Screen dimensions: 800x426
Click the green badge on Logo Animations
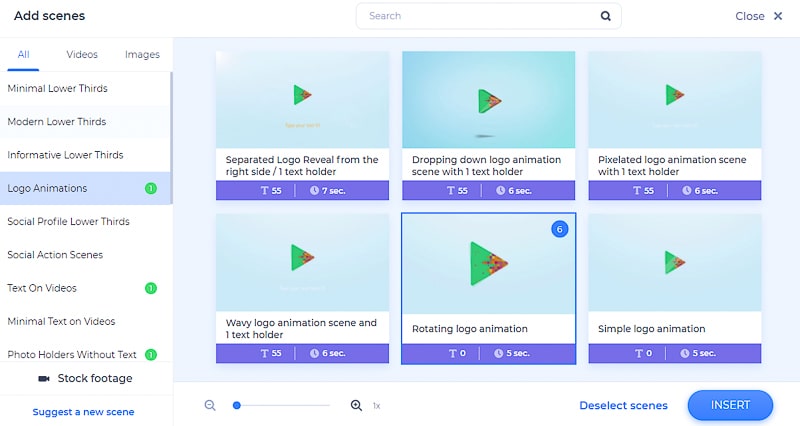[x=151, y=188]
